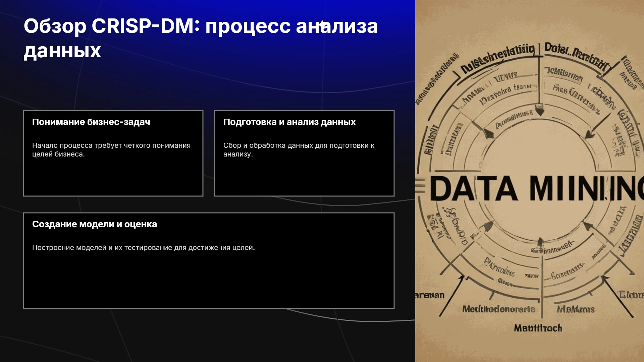The height and width of the screenshot is (362, 644).
Task: Click the "Elebrs" label at the diagram's right edge
Action: coord(632,295)
